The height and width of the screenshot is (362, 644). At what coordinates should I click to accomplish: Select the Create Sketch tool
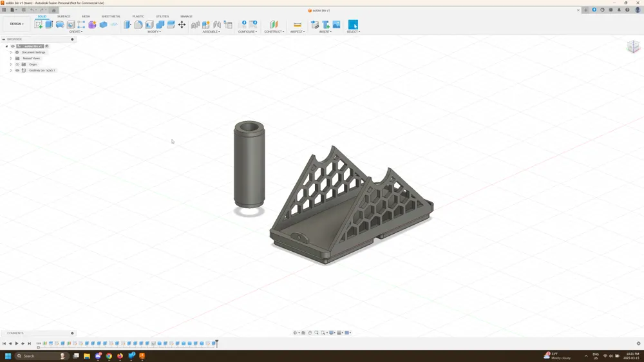(39, 24)
